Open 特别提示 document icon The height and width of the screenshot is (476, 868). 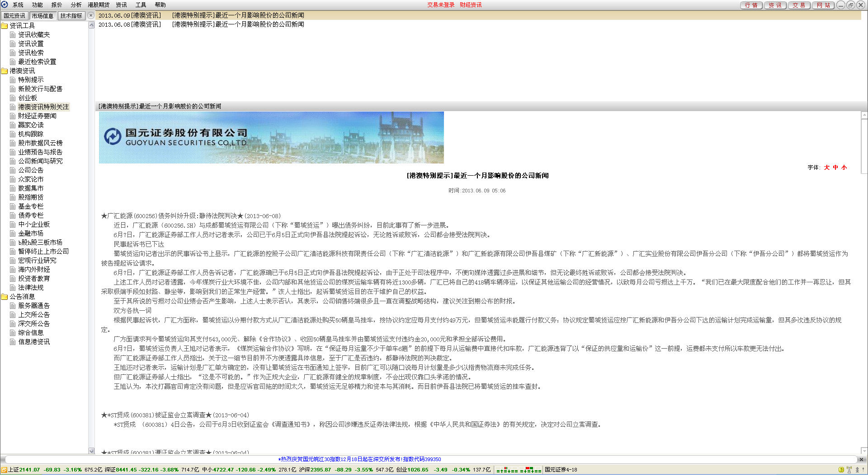[13, 80]
